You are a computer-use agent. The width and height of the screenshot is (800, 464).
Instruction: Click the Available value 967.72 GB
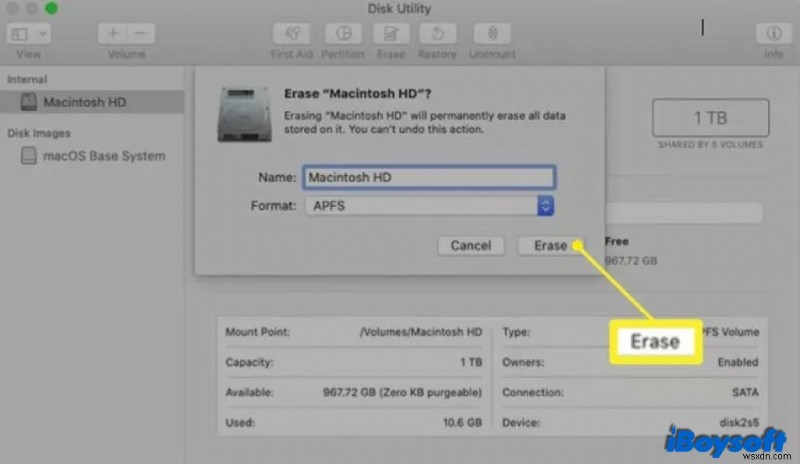pos(402,393)
